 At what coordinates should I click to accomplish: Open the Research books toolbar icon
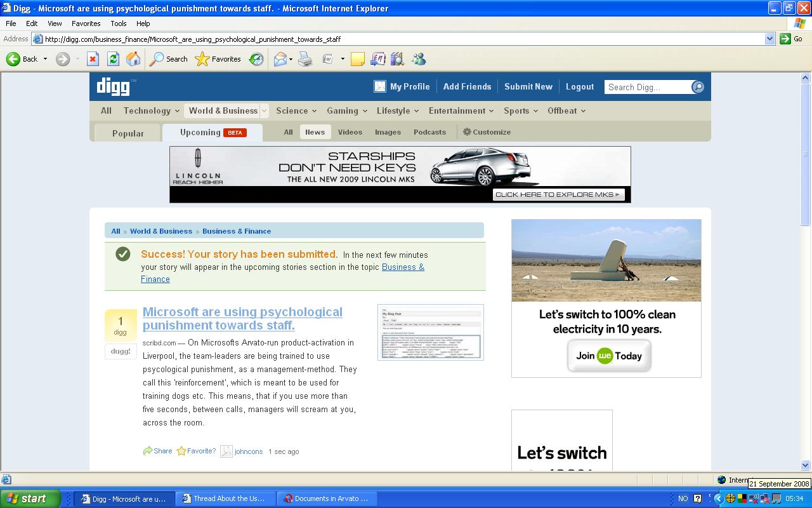point(398,59)
